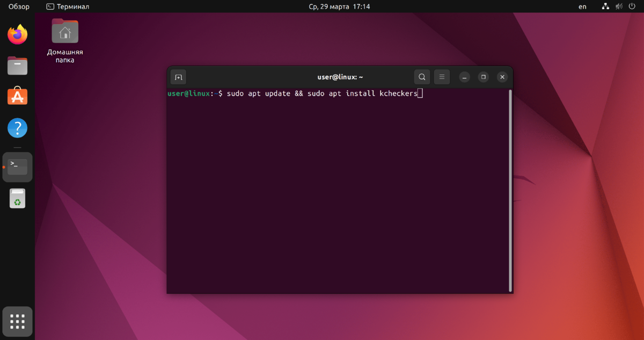
Task: Open the clock and calendar panel
Action: (x=339, y=6)
